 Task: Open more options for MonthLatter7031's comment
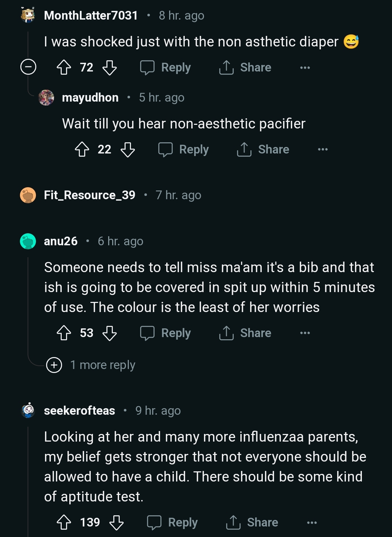tap(305, 67)
